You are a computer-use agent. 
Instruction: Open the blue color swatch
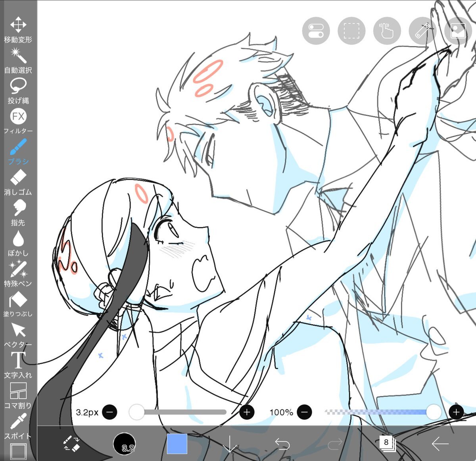[177, 444]
